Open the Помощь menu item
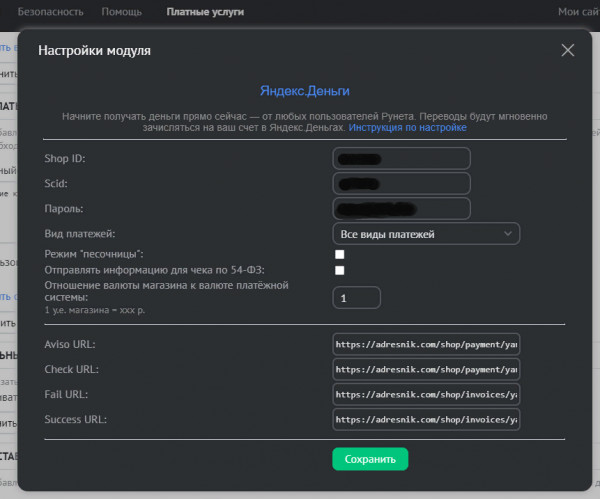Image resolution: width=600 pixels, height=499 pixels. [x=122, y=12]
